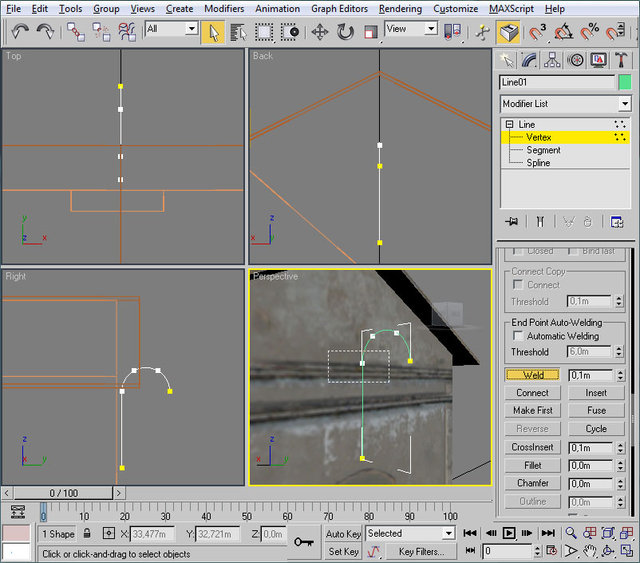Image resolution: width=640 pixels, height=563 pixels.
Task: Click the Set Keys key icon
Action: click(305, 541)
